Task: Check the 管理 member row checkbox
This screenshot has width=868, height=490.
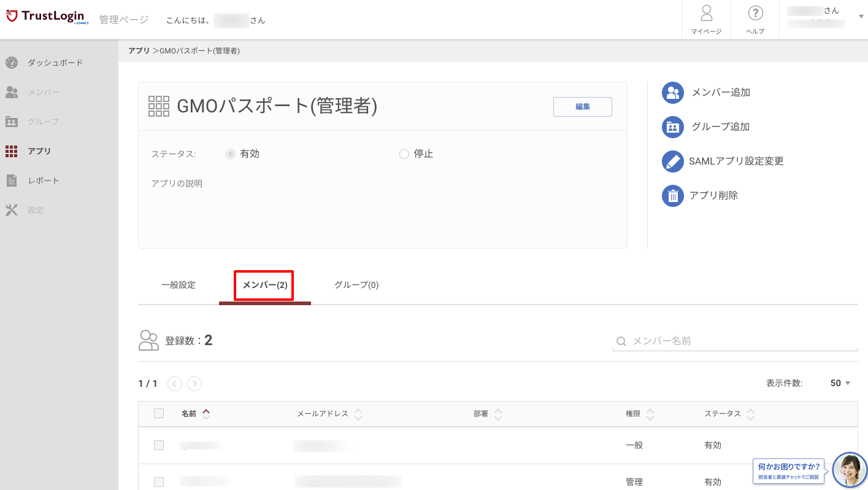Action: coord(159,482)
